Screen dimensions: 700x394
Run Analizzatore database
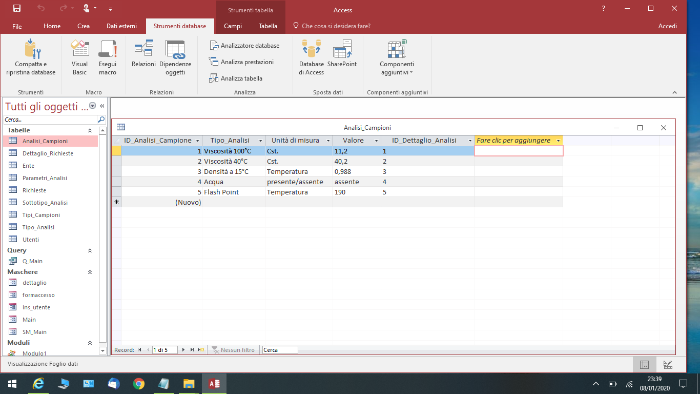tap(244, 46)
